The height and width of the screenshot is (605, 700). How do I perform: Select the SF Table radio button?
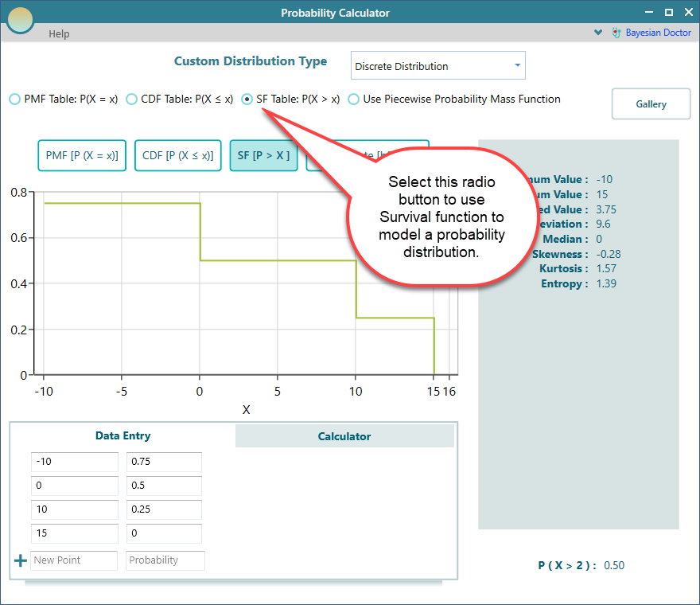coord(247,100)
